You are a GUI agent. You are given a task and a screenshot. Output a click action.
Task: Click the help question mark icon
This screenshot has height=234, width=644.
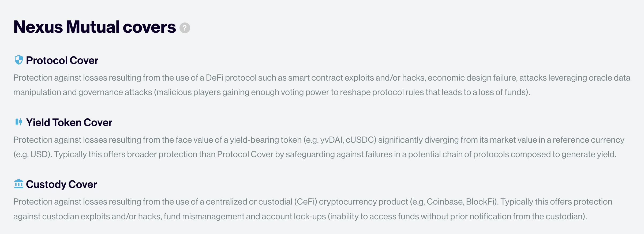[185, 28]
